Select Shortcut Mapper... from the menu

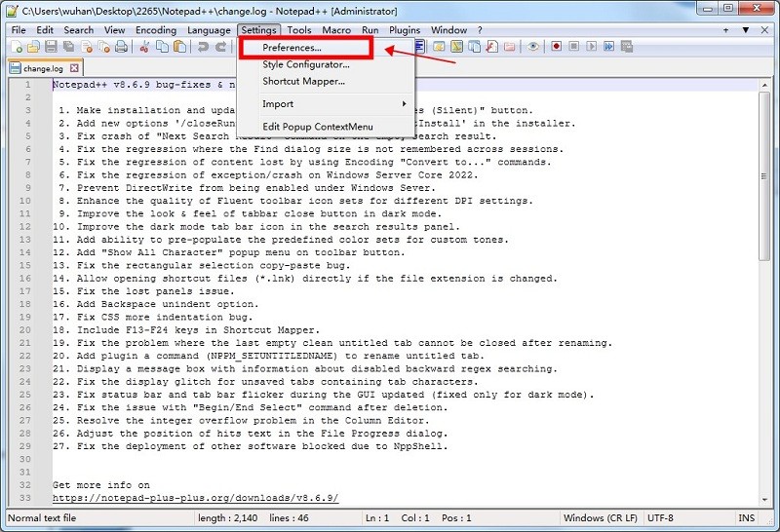coord(326,81)
